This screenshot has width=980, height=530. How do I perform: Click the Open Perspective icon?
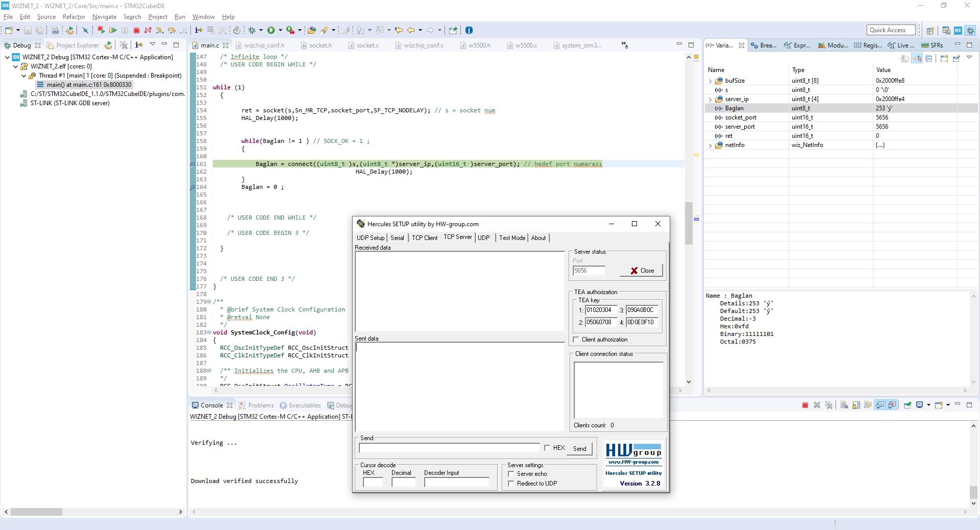930,31
